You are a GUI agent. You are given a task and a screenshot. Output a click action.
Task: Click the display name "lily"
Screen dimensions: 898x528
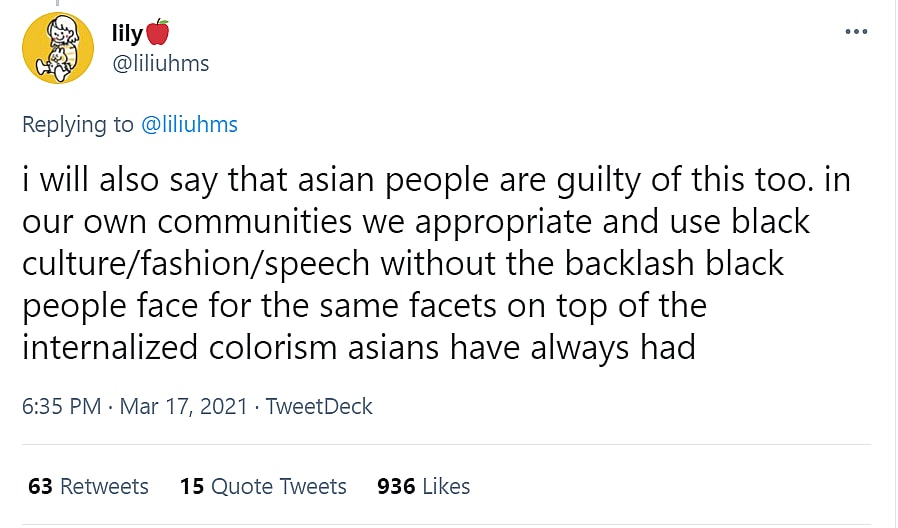tap(127, 33)
